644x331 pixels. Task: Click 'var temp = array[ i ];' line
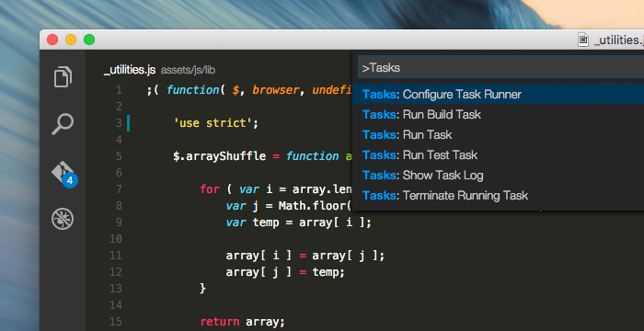[x=299, y=223]
